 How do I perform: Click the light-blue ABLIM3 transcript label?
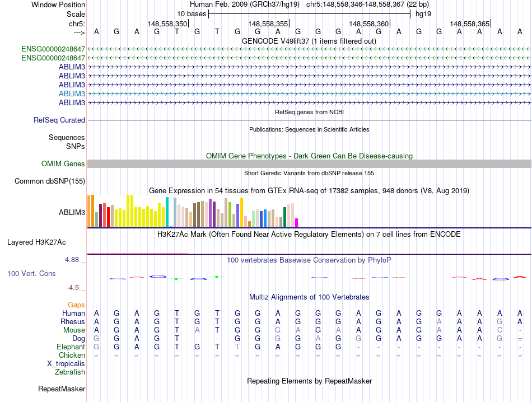[72, 94]
